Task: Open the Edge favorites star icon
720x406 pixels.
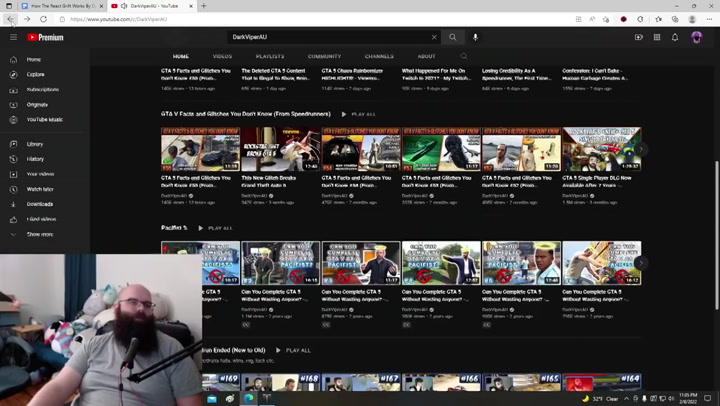Action: [658, 19]
